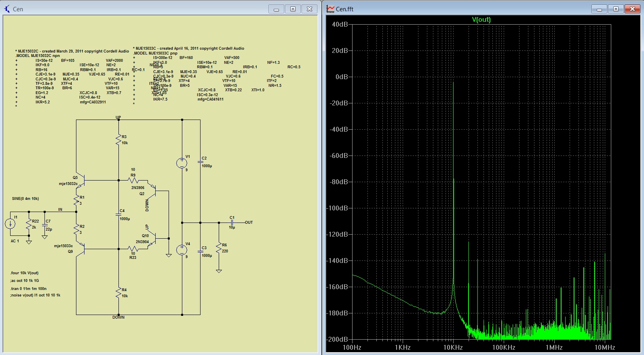Maximize the Cen schematic window
644x355 pixels.
[293, 9]
